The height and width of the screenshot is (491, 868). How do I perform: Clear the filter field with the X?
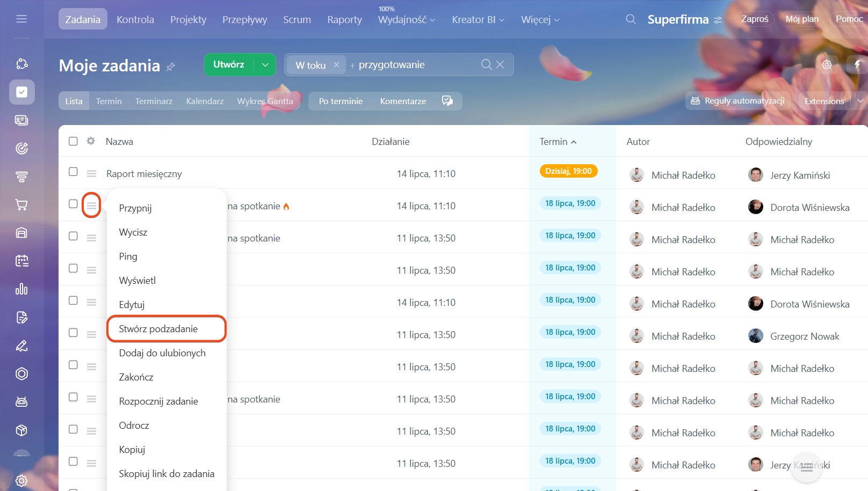(500, 64)
